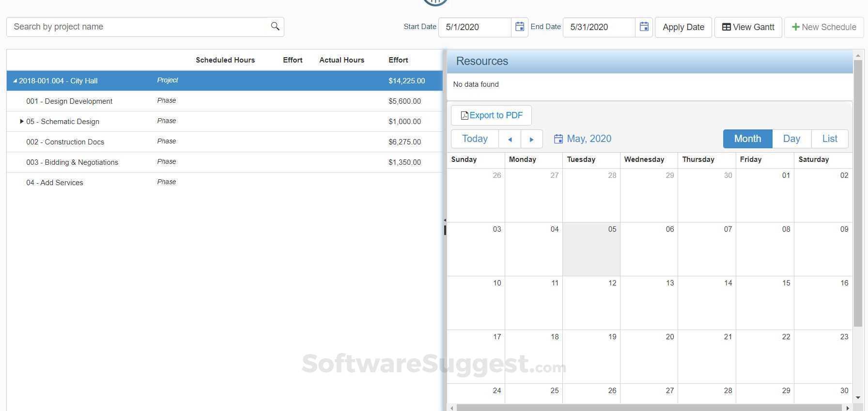
Task: Jump to Today in the calendar
Action: point(475,139)
